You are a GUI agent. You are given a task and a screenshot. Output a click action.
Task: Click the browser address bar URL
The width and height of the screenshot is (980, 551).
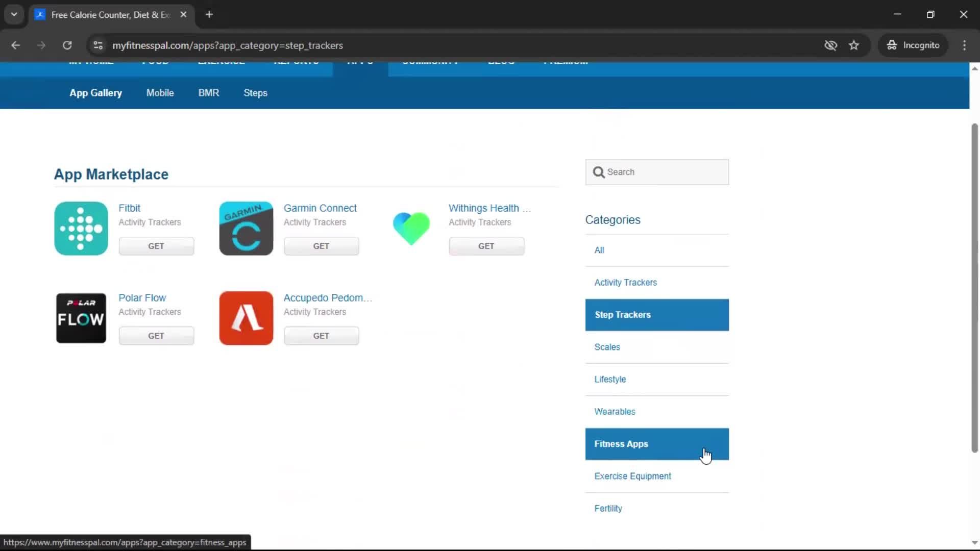click(228, 45)
